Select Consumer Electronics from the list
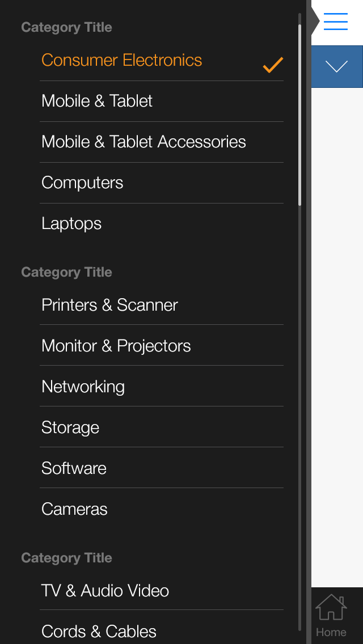 [121, 60]
